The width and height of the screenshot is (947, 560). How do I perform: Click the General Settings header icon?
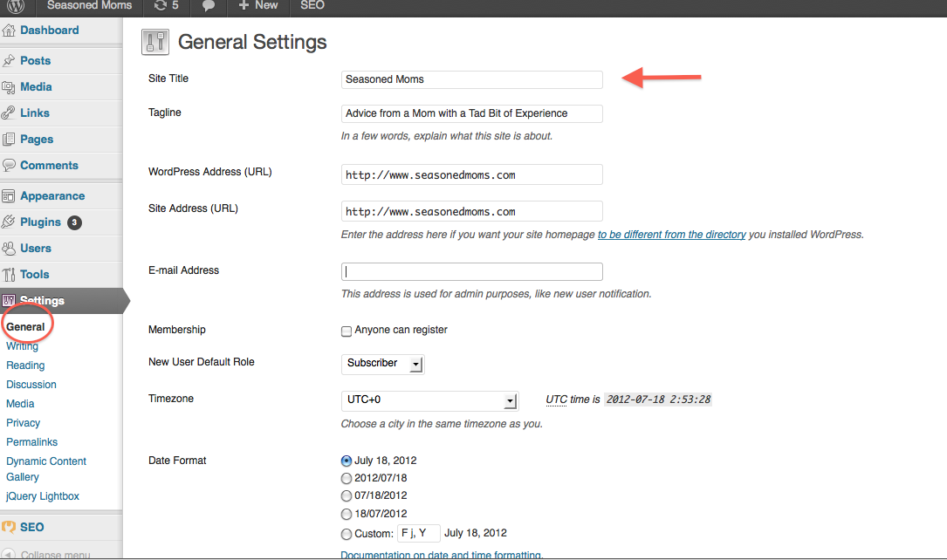155,42
